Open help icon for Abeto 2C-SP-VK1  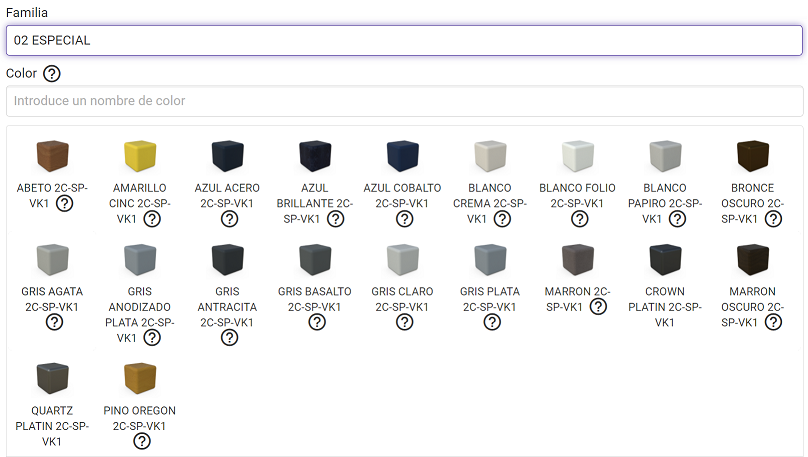coord(64,204)
